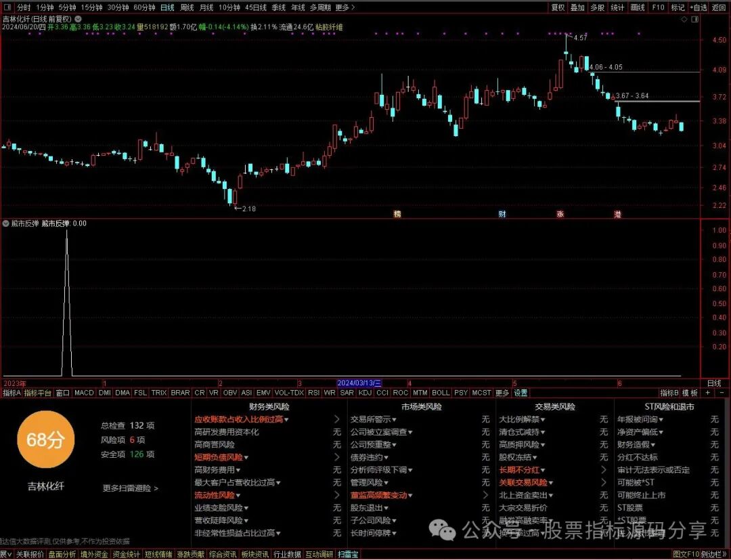This screenshot has height=560, width=731.
Task: Click the 港 event marker on the chart
Action: 618,214
